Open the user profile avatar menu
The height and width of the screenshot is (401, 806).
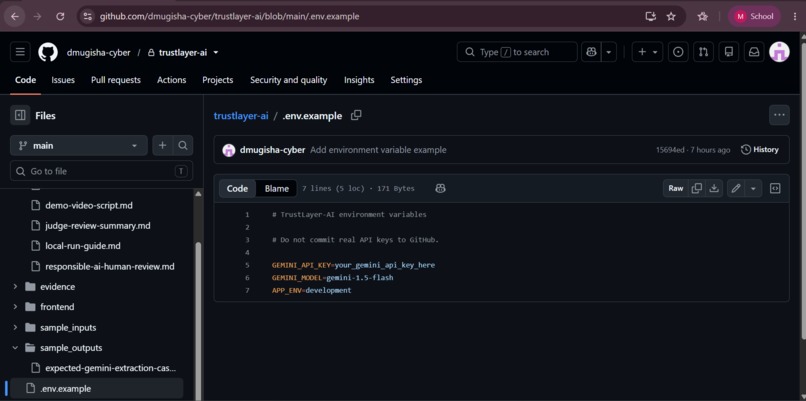(x=779, y=52)
